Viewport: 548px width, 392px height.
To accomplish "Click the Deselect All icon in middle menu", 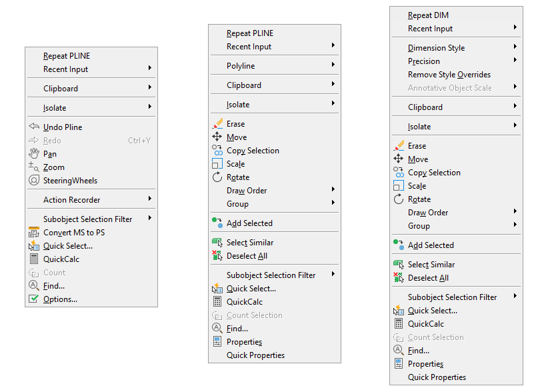I will point(217,256).
